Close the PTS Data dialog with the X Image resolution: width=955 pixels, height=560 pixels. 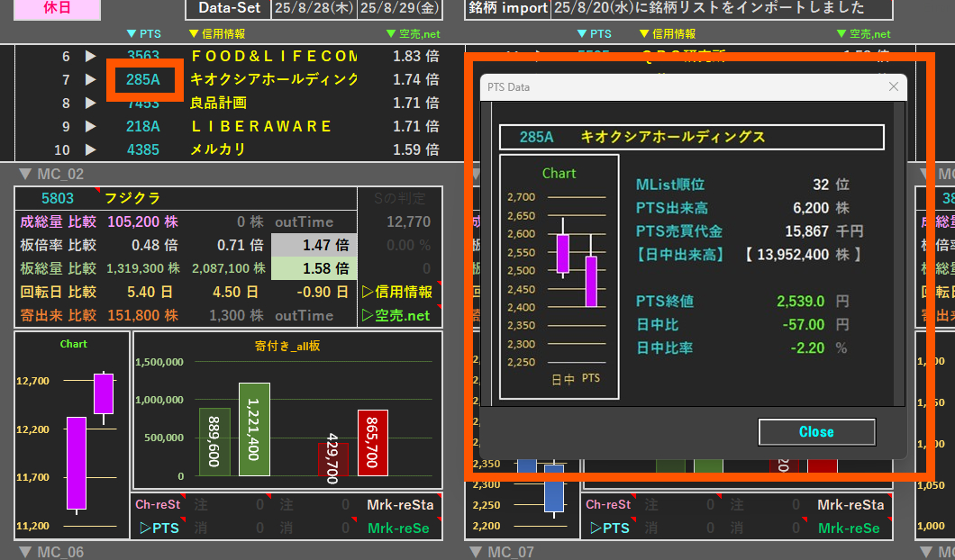pos(894,86)
